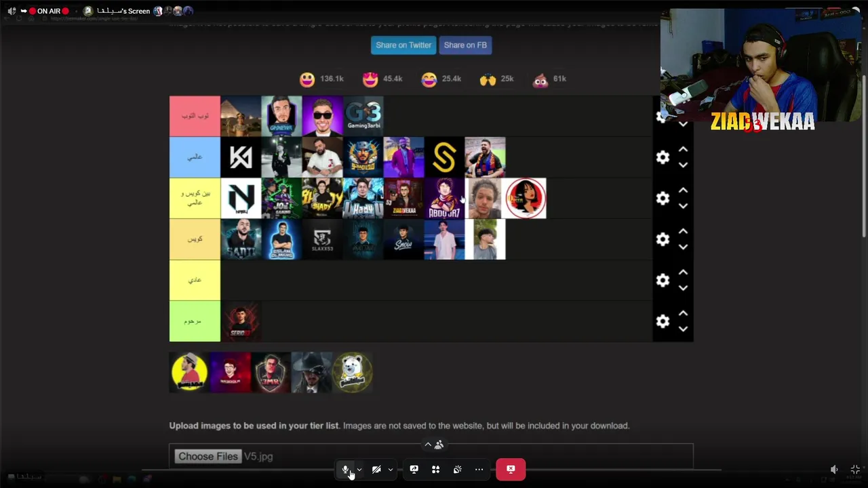This screenshot has height=488, width=868.
Task: Move blue tier row up arrow
Action: (683, 149)
